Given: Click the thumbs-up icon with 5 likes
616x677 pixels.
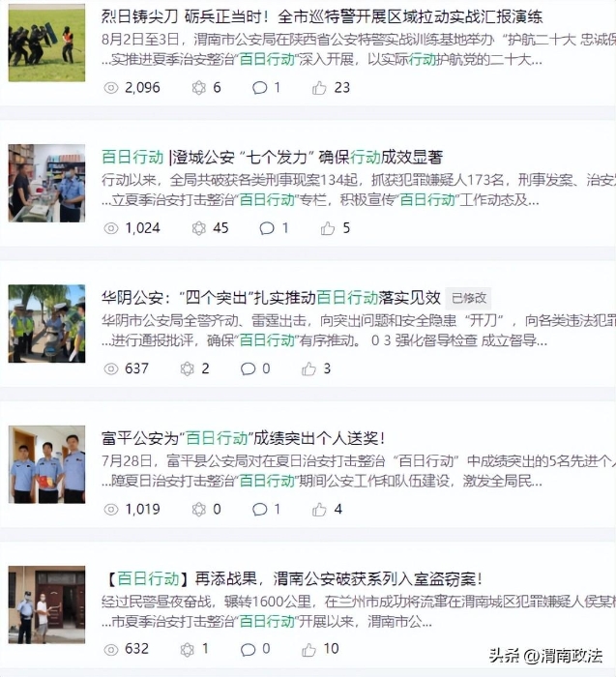Looking at the screenshot, I should 328,228.
